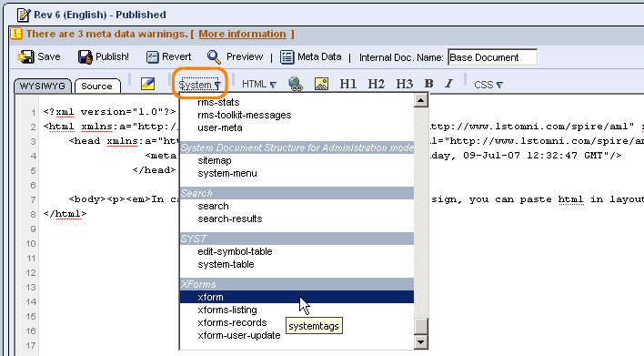Click line 1 xml version declaration
644x356 pixels.
pyautogui.click(x=110, y=112)
